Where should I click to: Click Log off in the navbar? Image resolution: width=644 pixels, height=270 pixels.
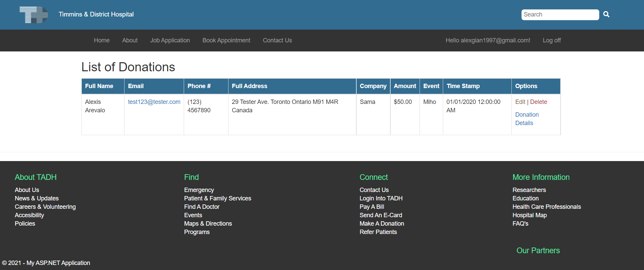[551, 40]
